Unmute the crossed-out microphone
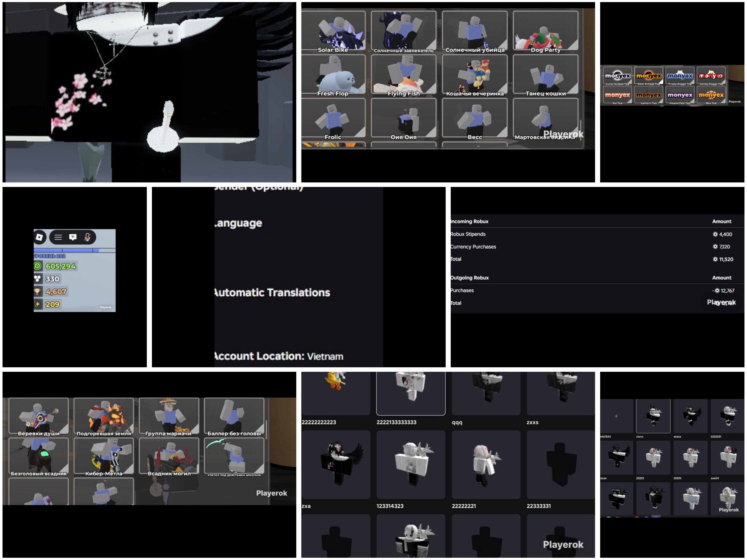The image size is (747, 560). coord(87,237)
